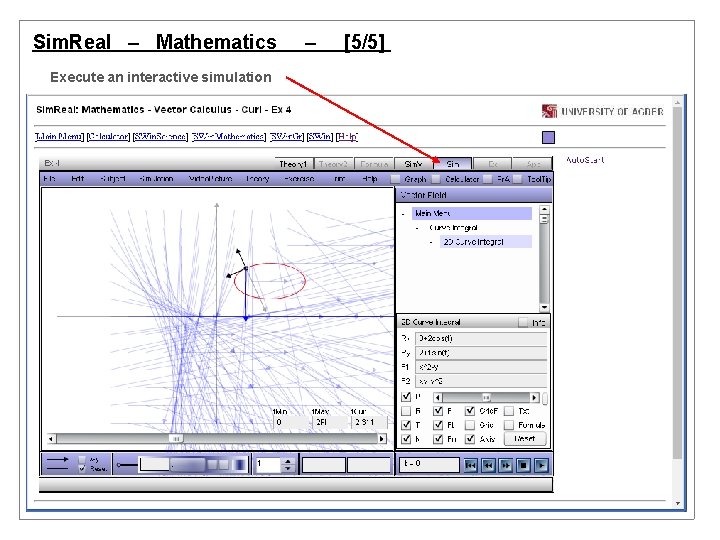This screenshot has height=540, width=720.
Task: Start the simulation with the play button
Action: click(541, 465)
